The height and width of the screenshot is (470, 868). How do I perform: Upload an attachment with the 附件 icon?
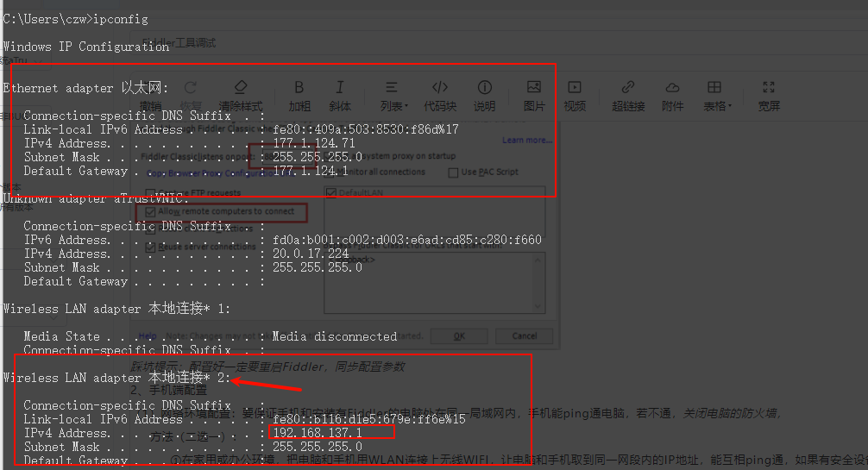[x=672, y=88]
